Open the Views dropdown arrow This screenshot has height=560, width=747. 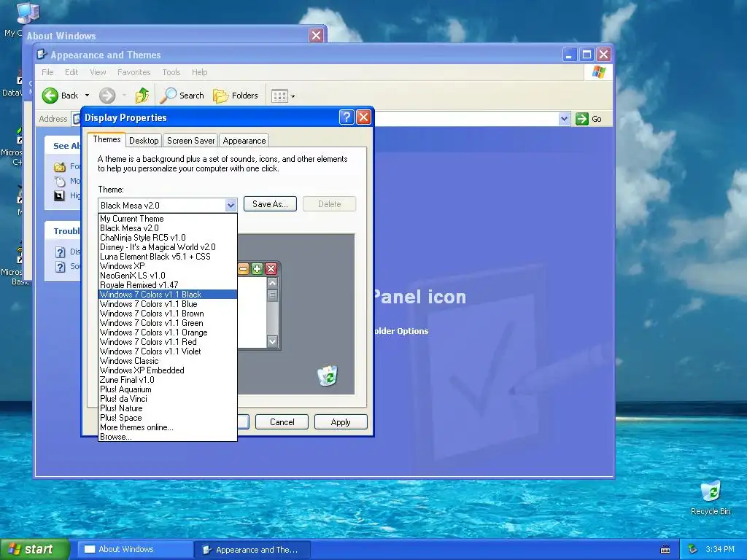(293, 96)
